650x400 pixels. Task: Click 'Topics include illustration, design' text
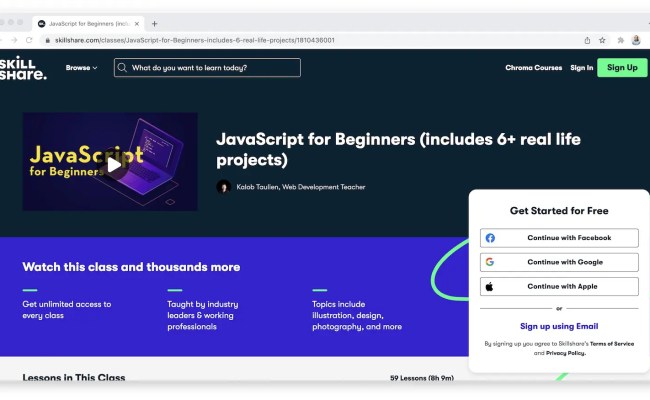357,315
